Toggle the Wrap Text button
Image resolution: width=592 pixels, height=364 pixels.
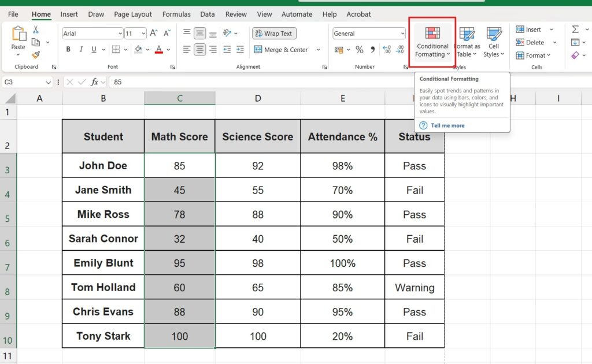(274, 34)
